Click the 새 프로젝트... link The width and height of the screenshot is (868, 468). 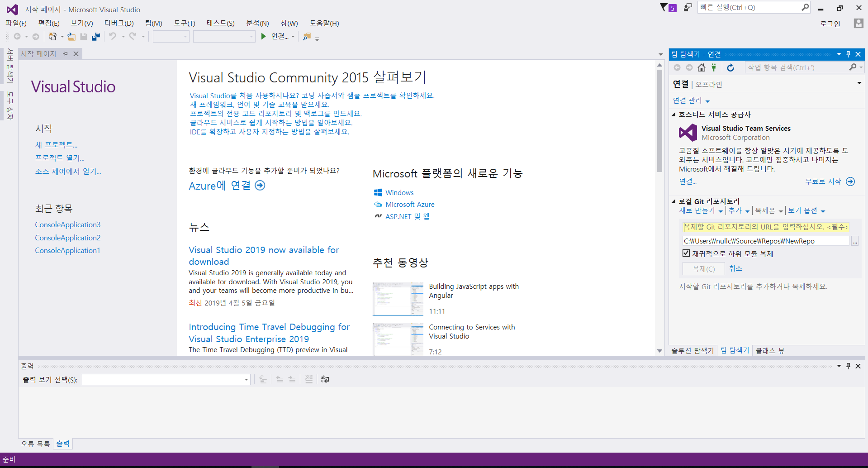point(57,145)
